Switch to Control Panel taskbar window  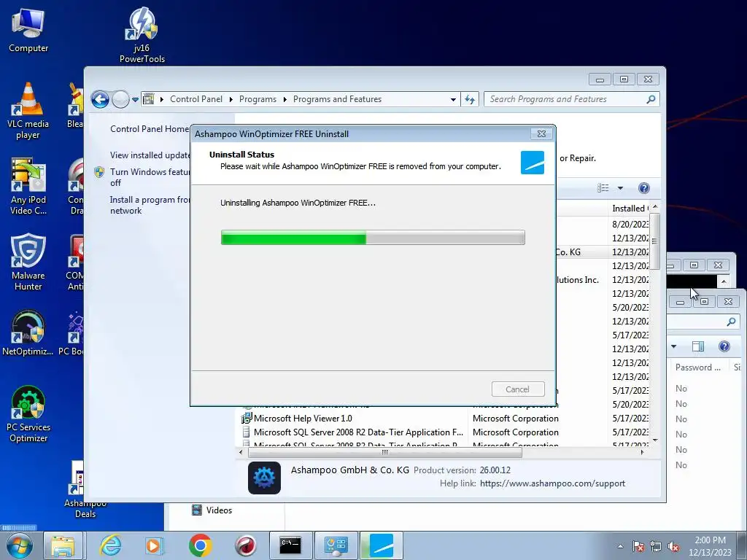click(x=336, y=545)
